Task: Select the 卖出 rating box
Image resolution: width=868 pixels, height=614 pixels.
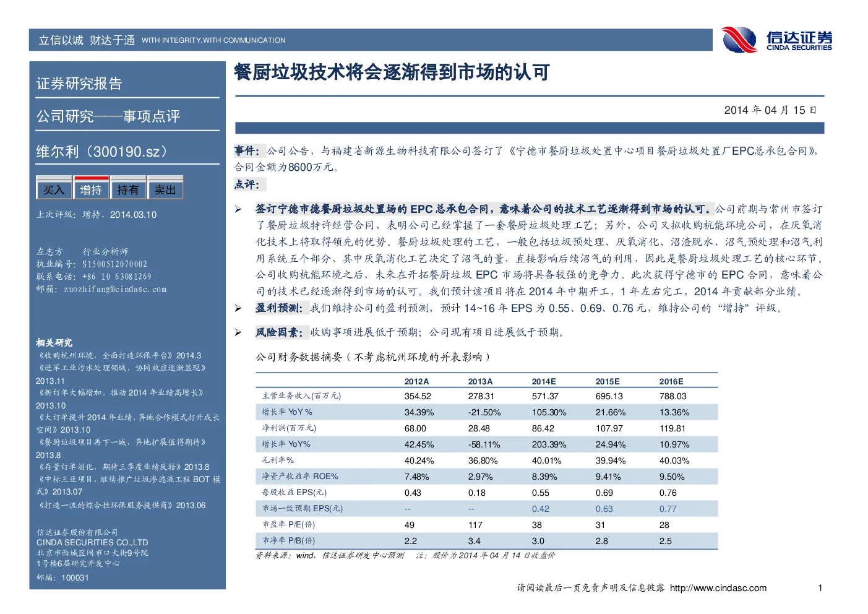Action: [165, 189]
